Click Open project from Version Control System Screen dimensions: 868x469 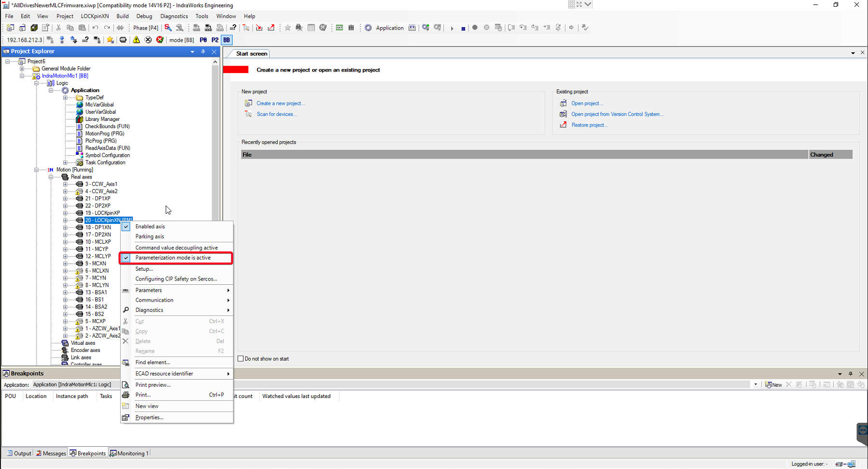617,114
